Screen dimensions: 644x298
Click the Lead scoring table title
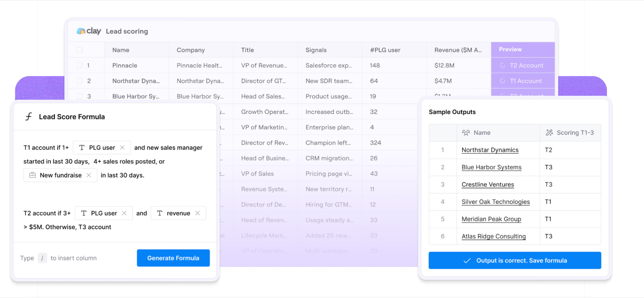click(127, 31)
